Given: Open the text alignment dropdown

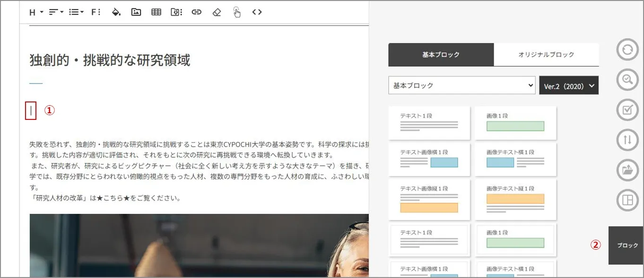Looking at the screenshot, I should 56,12.
